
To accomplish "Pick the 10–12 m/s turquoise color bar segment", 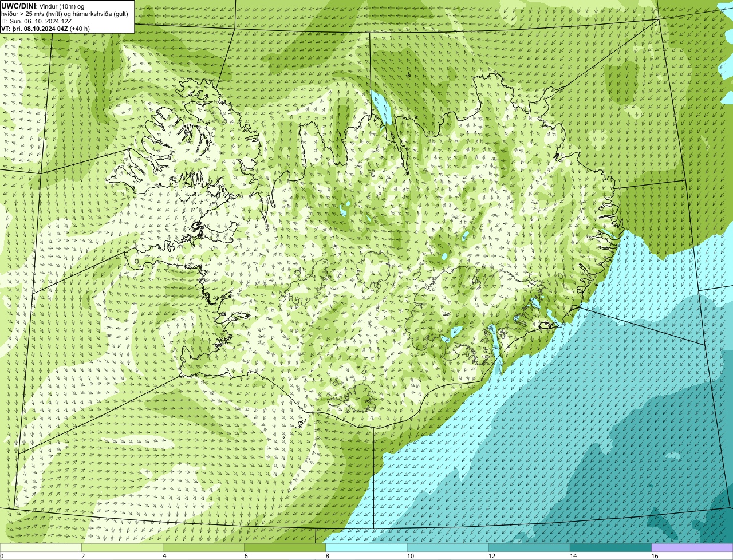I will [448, 548].
